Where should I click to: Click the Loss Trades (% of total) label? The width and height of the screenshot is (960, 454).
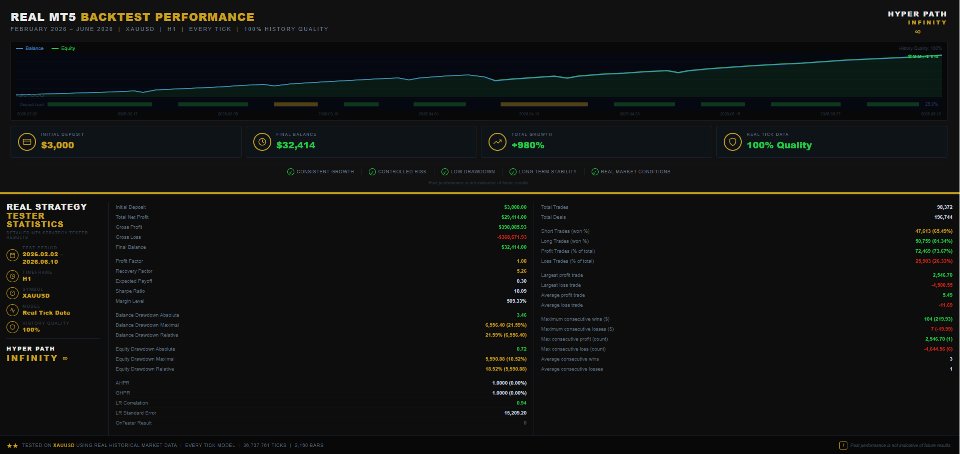click(568, 261)
